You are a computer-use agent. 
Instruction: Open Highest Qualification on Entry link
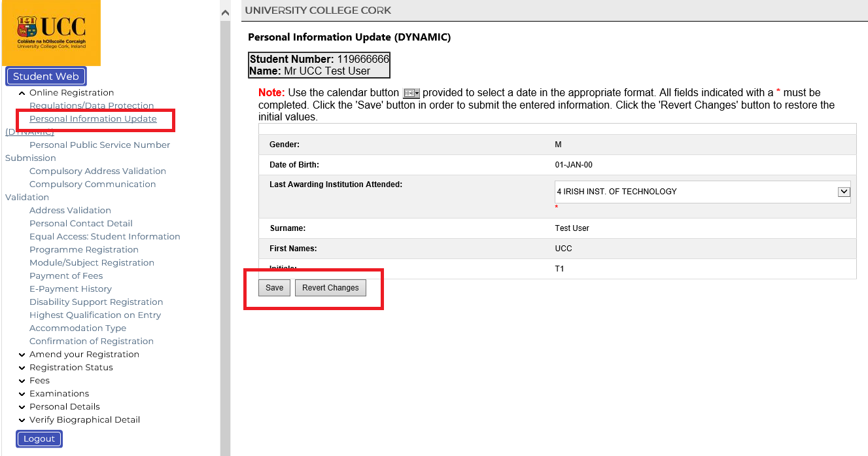95,315
